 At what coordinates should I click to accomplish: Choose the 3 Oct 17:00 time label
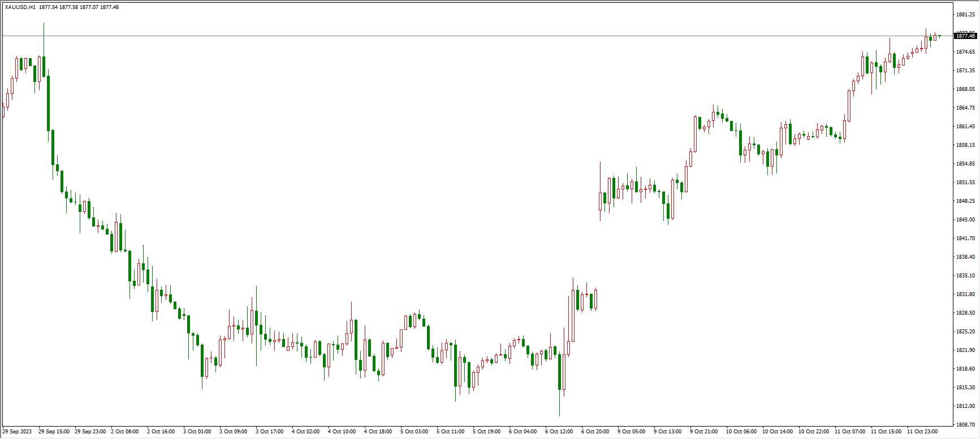[x=270, y=432]
